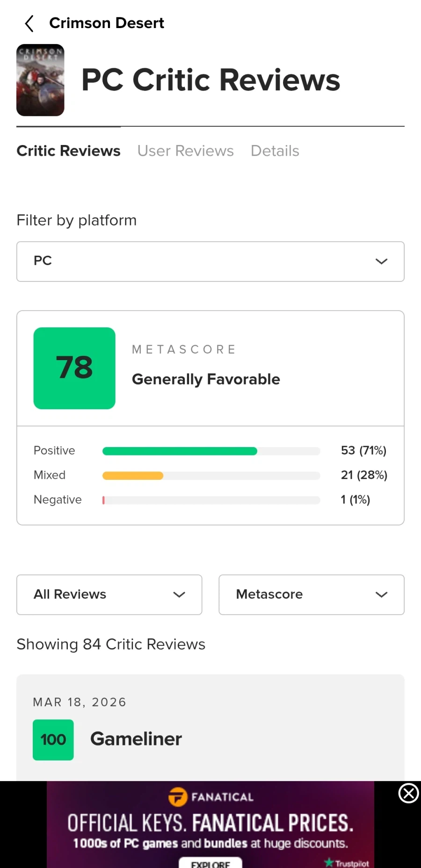
Task: Open the All Reviews filter dropdown
Action: 109,594
